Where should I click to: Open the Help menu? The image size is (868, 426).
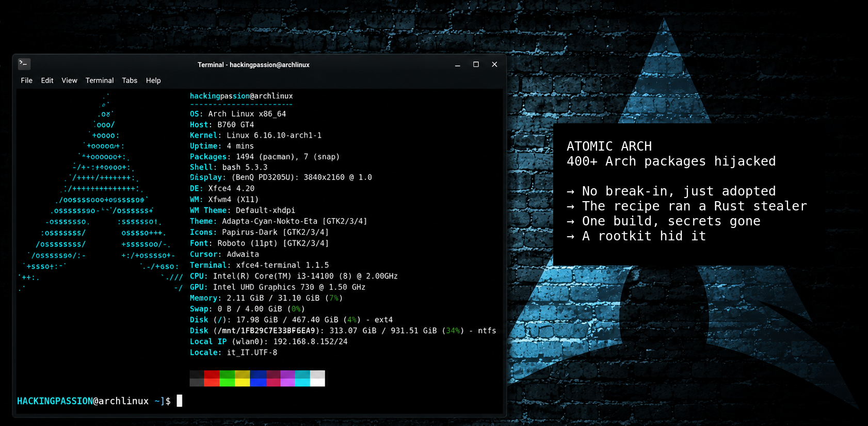pos(153,80)
